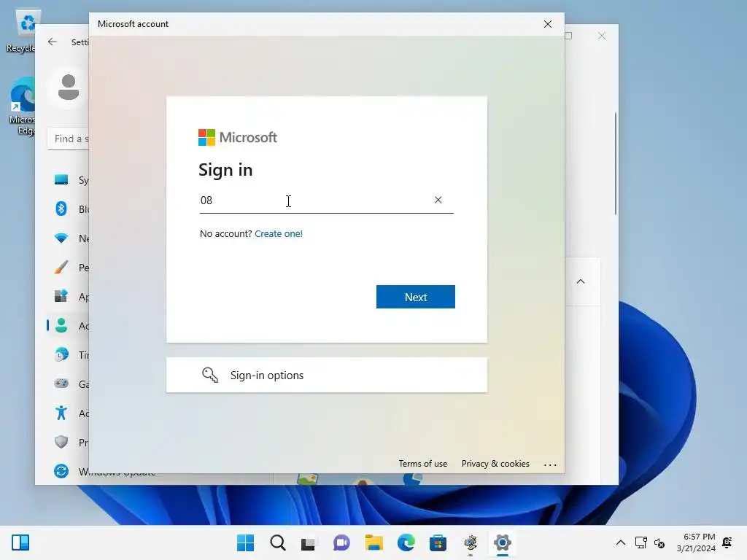Select Windows Update icon in Settings sidebar
This screenshot has height=560, width=747.
61,472
